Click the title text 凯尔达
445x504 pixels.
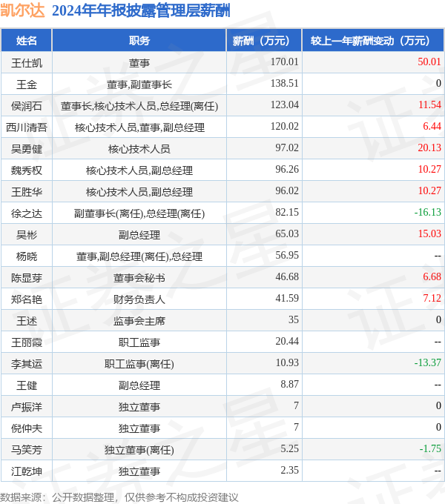click(22, 10)
